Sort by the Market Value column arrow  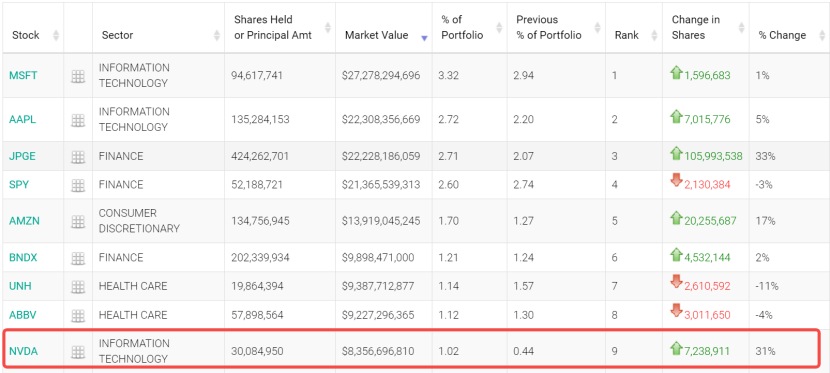(x=424, y=38)
